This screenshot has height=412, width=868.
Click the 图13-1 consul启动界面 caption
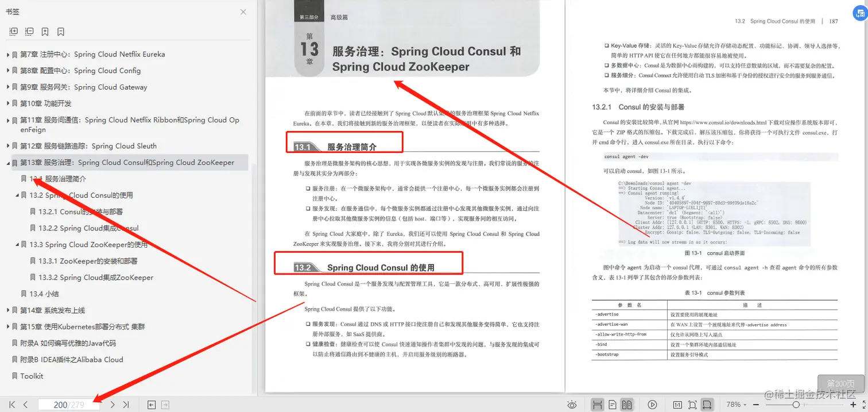(x=715, y=253)
